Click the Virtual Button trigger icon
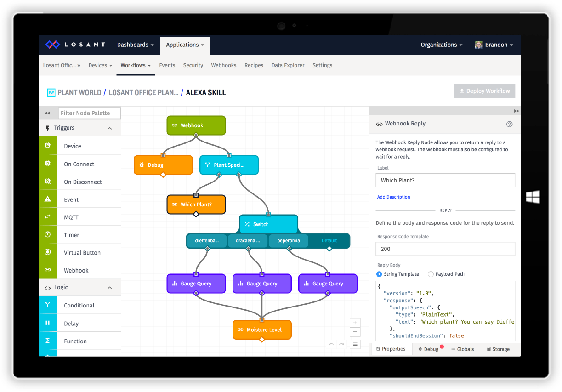Viewport: 562px width, 392px height. pyautogui.click(x=48, y=252)
